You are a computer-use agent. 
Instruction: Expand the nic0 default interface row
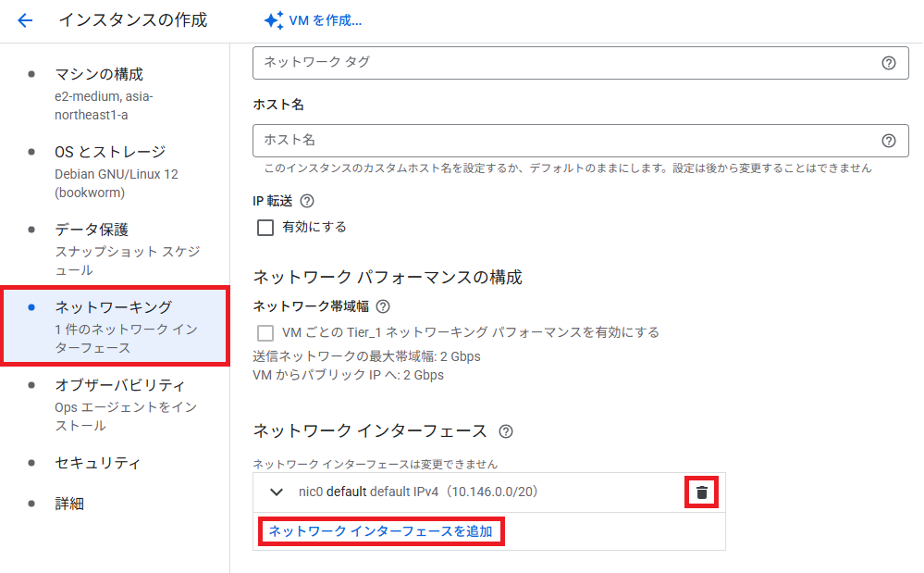(x=276, y=492)
